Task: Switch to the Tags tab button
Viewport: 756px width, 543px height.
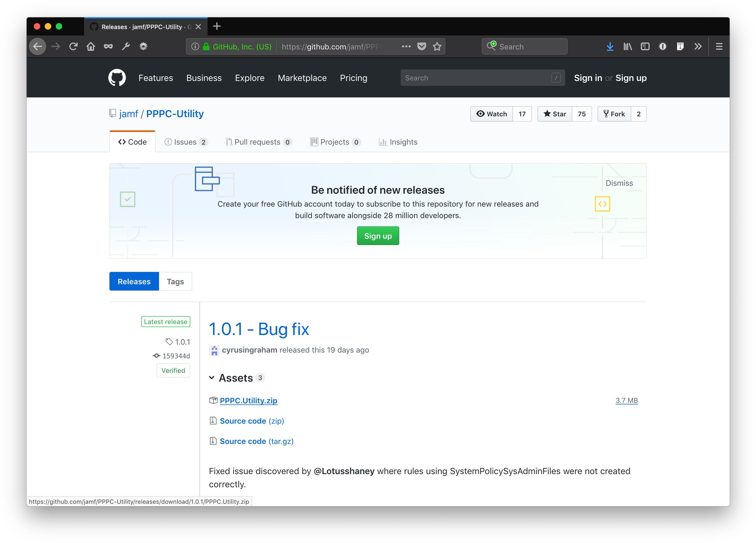Action: pos(175,281)
